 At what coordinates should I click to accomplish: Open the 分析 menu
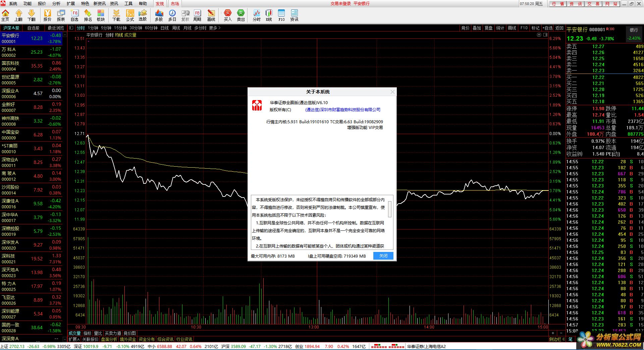(x=56, y=4)
